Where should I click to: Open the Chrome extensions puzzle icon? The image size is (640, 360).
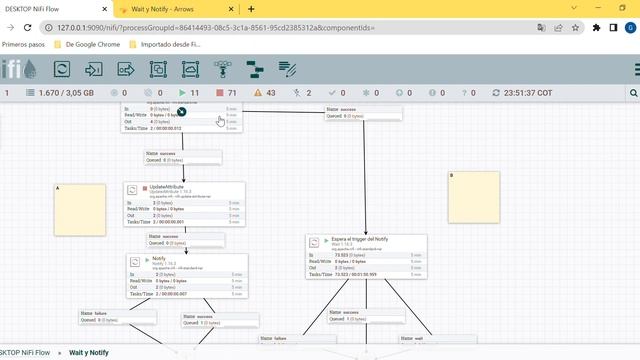(x=596, y=28)
